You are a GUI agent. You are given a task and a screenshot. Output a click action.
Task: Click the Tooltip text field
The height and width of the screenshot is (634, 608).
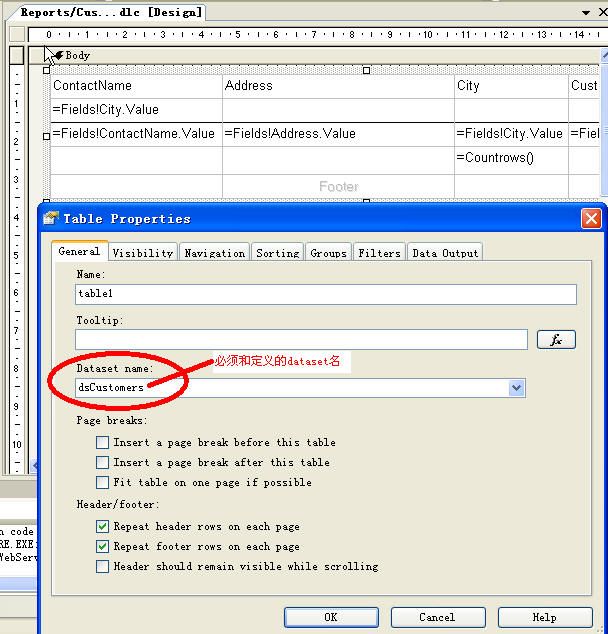[301, 339]
